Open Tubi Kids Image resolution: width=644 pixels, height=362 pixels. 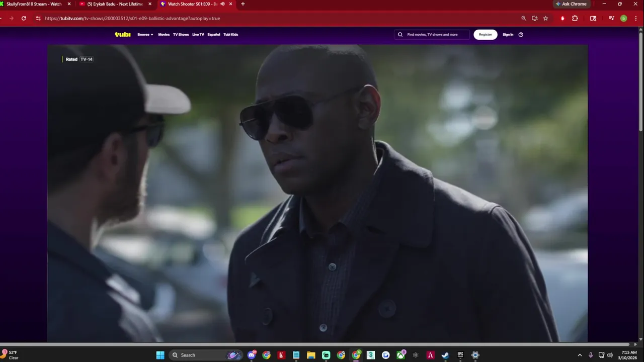230,35
